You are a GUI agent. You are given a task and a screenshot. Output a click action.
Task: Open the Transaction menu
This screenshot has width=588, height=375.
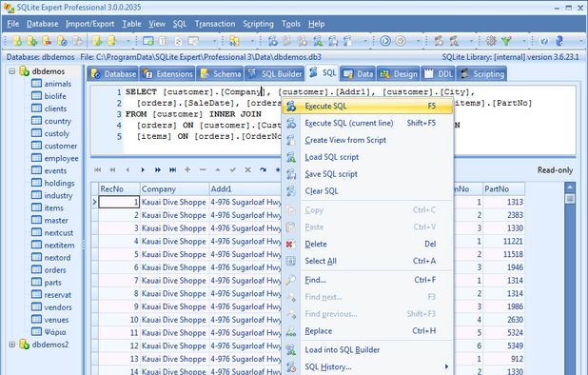(x=215, y=24)
